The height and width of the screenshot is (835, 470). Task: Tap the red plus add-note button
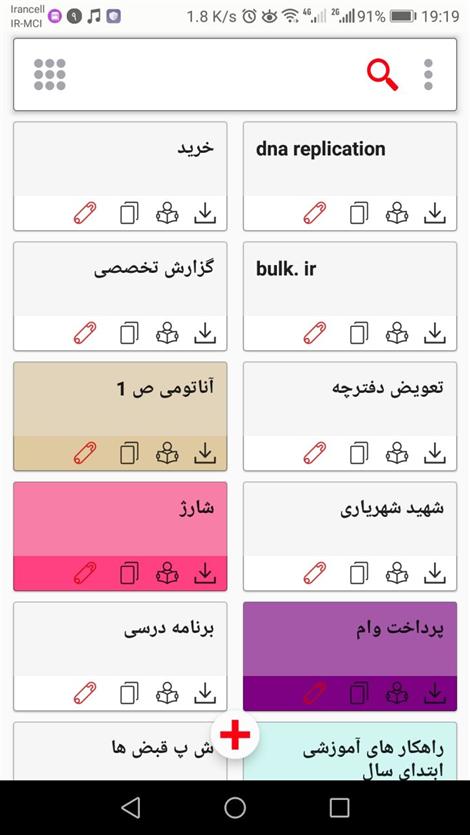(x=235, y=734)
